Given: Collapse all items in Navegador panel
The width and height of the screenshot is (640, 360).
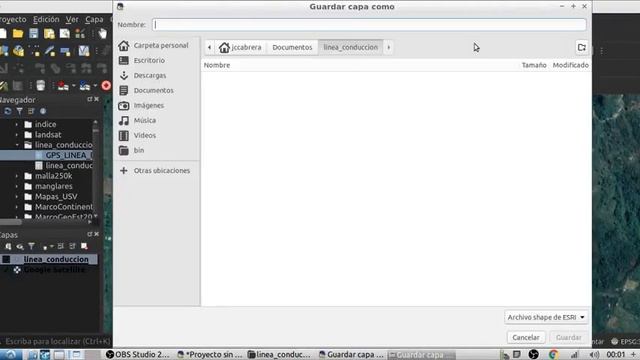Looking at the screenshot, I should click(31, 111).
